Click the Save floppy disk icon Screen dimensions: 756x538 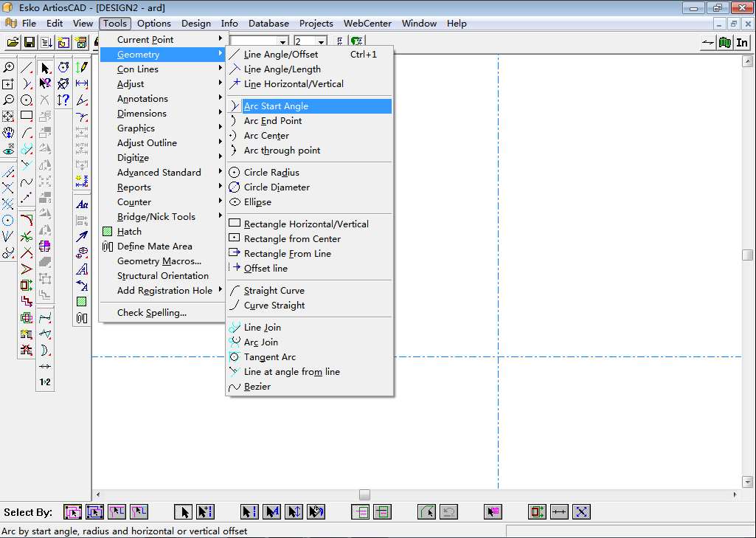pyautogui.click(x=30, y=43)
